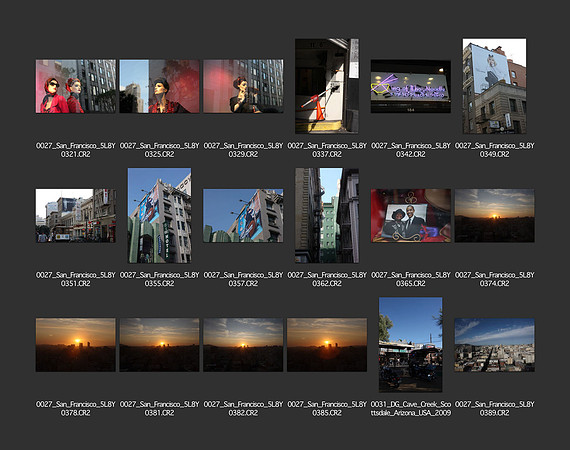Image resolution: width=570 pixels, height=450 pixels.
Task: Click filename label ending 0337.CR2
Action: coord(327,150)
